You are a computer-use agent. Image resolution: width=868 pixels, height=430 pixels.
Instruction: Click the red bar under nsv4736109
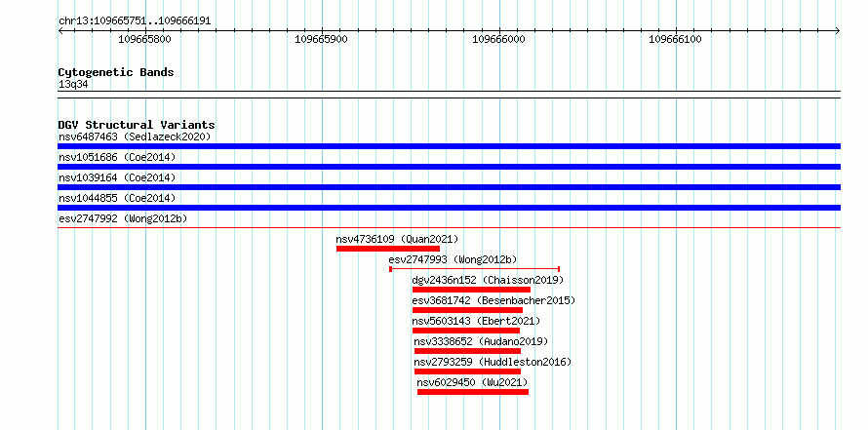(x=387, y=249)
